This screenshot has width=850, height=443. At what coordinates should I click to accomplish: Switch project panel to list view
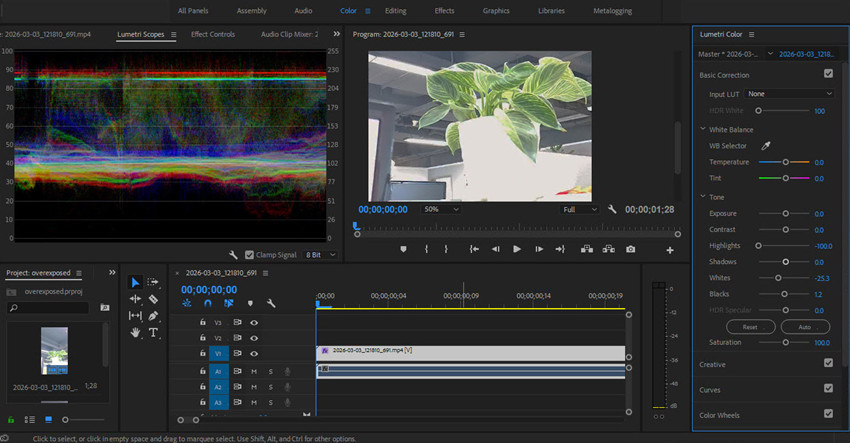click(x=30, y=420)
